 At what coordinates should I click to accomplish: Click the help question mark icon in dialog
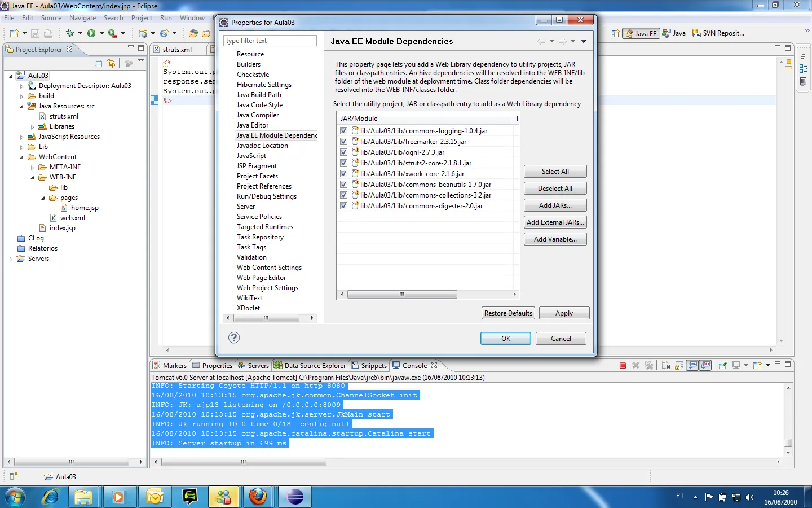point(234,338)
